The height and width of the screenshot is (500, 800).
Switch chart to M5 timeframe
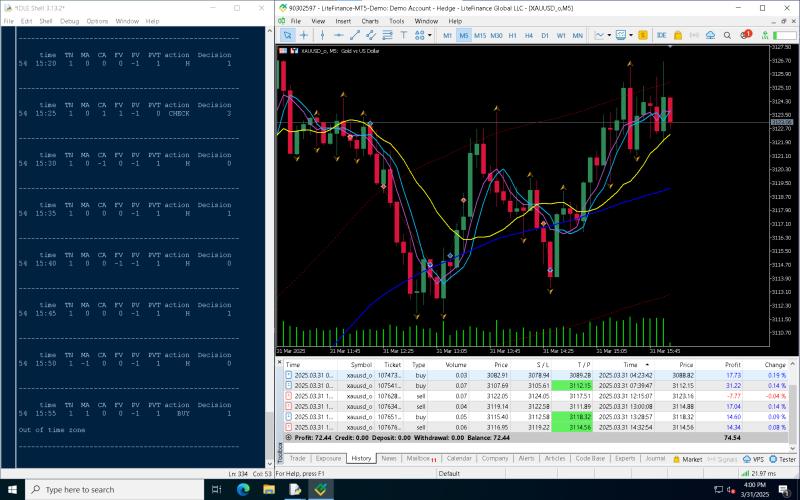coord(464,35)
